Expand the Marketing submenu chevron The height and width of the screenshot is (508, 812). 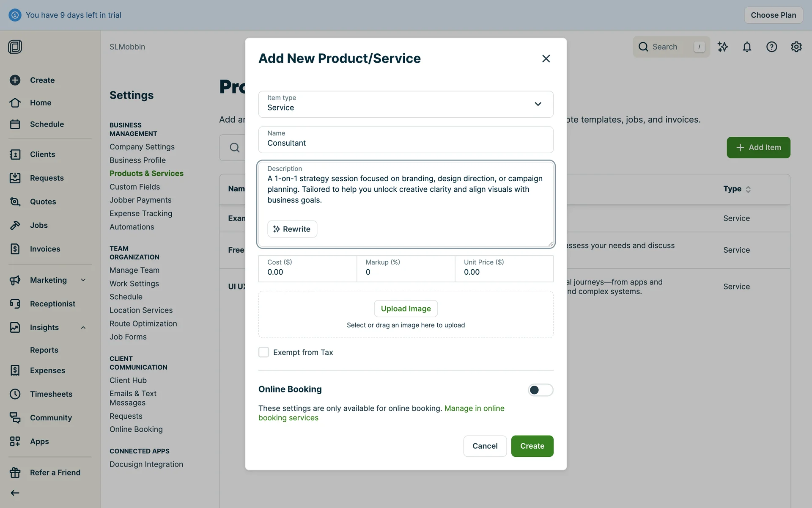pyautogui.click(x=83, y=280)
